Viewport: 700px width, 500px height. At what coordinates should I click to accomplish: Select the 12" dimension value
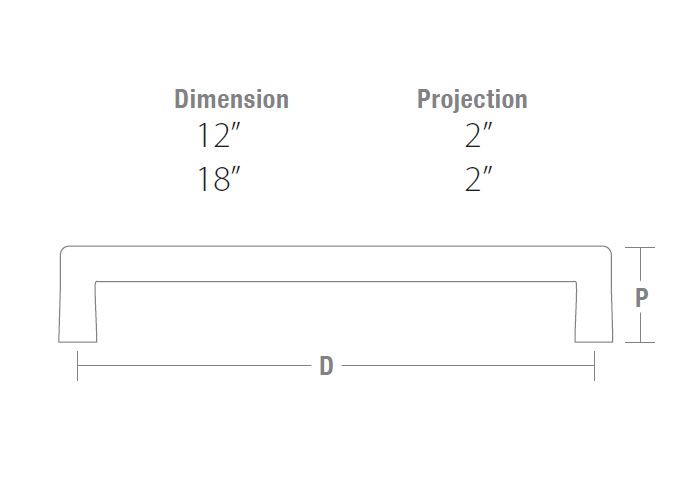[x=220, y=136]
